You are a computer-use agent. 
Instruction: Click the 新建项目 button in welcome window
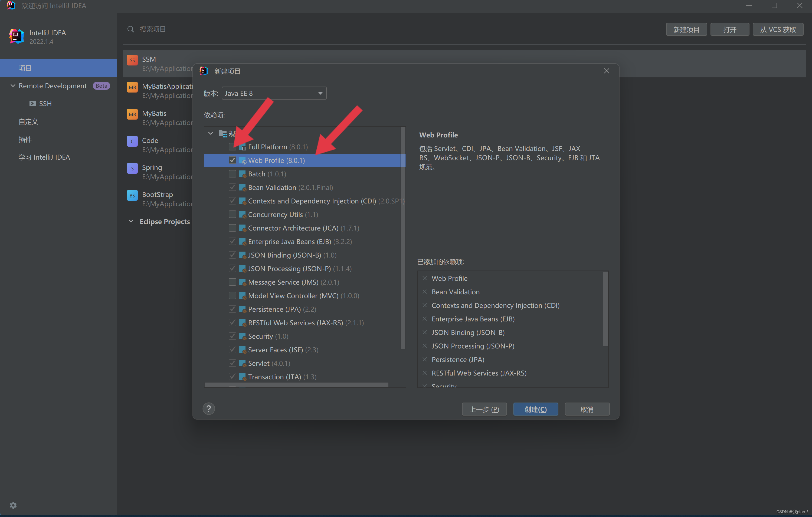(x=686, y=29)
